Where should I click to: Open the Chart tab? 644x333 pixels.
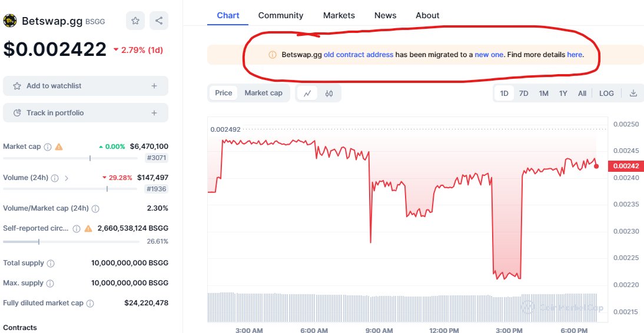pos(228,16)
